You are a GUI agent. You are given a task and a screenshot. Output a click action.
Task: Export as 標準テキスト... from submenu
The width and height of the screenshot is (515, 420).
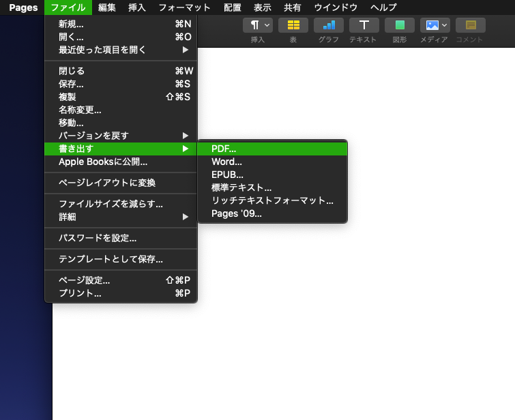[x=272, y=187]
